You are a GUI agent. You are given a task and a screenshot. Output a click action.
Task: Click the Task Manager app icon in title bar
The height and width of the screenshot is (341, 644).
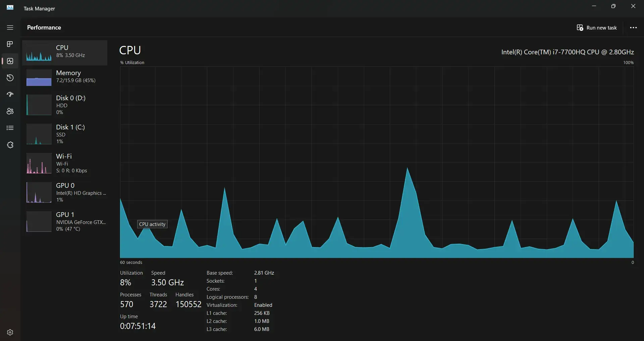point(10,8)
